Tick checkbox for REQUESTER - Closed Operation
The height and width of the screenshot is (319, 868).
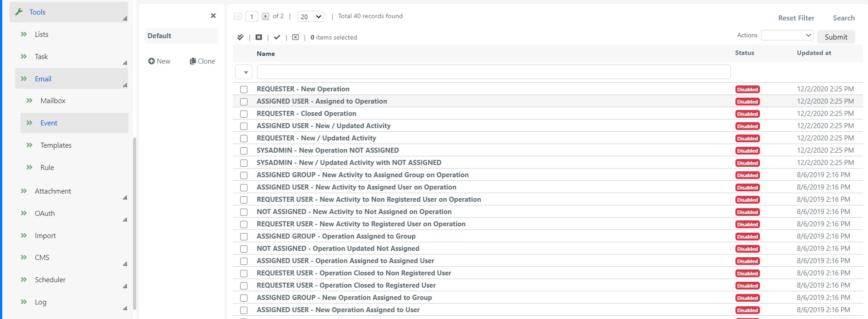[x=244, y=114]
